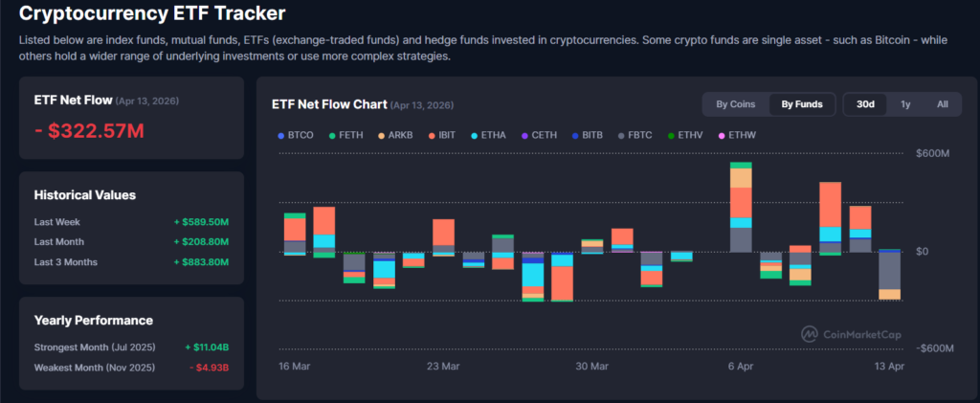Show All time range data

point(943,104)
